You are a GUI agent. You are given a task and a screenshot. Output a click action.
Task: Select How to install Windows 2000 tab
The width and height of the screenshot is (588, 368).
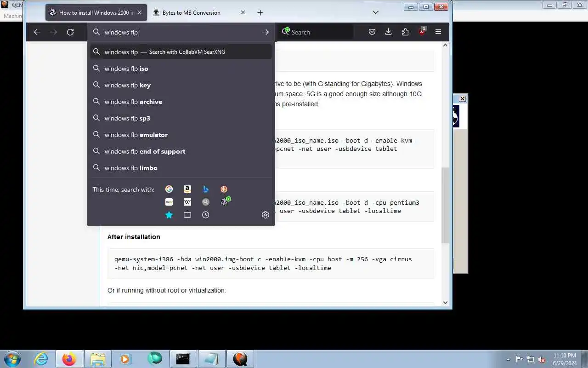(96, 12)
